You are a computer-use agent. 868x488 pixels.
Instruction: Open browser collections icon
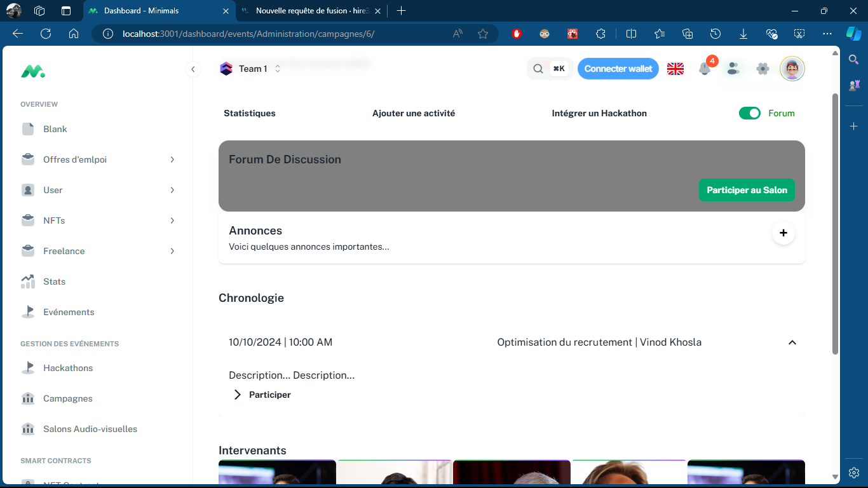(687, 34)
